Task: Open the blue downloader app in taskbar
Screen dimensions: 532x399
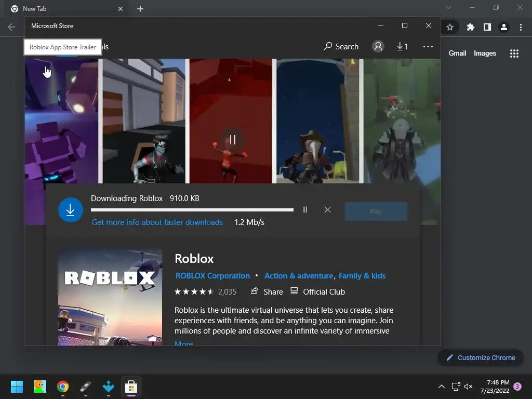Action: (108, 387)
